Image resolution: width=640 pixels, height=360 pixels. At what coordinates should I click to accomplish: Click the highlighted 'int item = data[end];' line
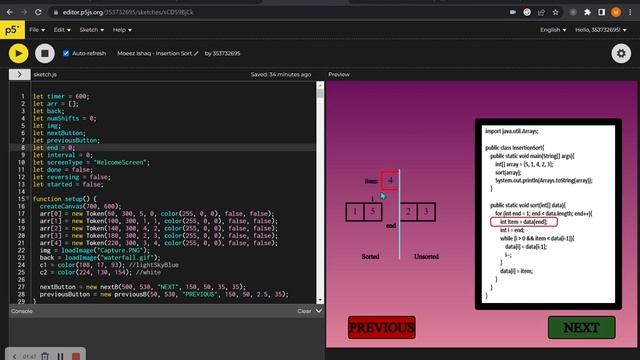tap(524, 222)
